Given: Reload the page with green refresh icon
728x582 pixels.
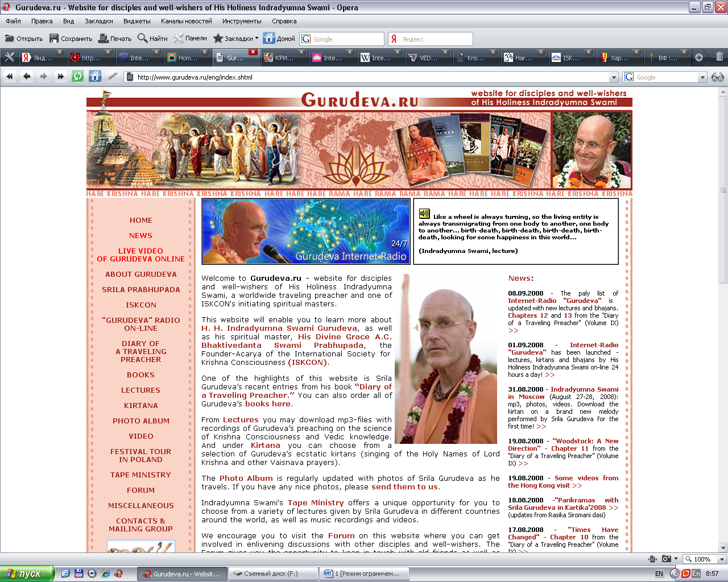Looking at the screenshot, I should coord(78,77).
